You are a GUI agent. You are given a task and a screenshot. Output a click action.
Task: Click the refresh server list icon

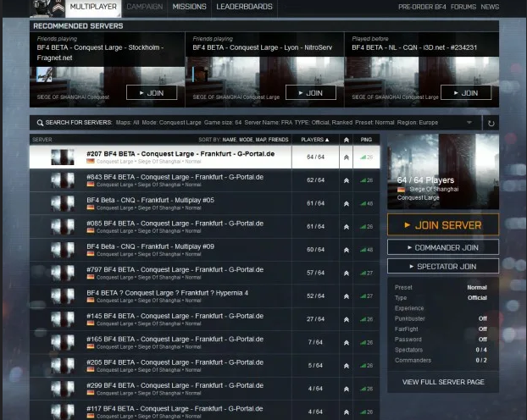[x=491, y=123]
